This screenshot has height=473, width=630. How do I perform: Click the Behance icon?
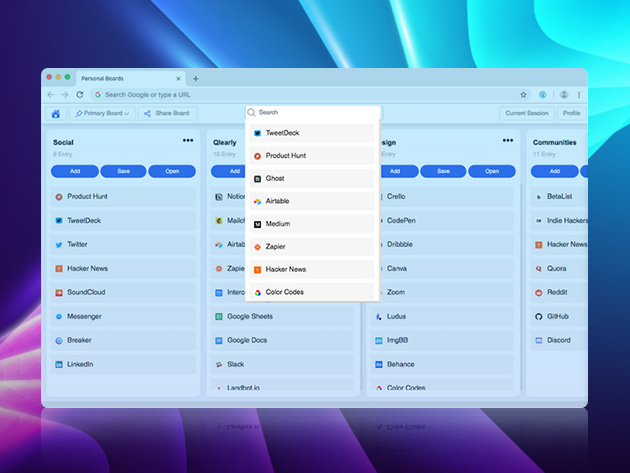click(378, 364)
